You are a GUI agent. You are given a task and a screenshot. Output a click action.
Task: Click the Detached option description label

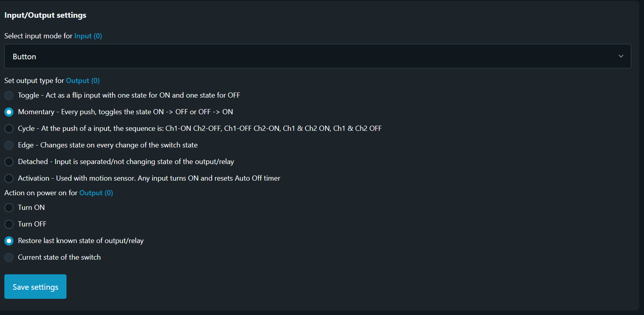tap(126, 162)
